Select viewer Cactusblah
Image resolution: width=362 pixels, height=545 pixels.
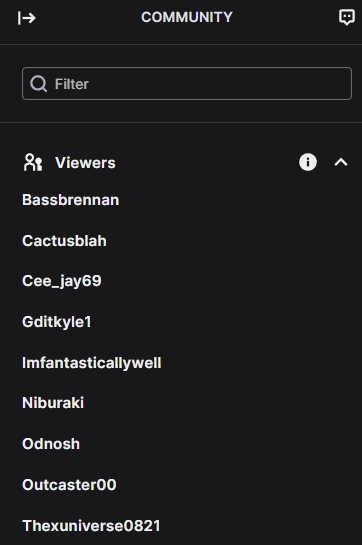(64, 241)
